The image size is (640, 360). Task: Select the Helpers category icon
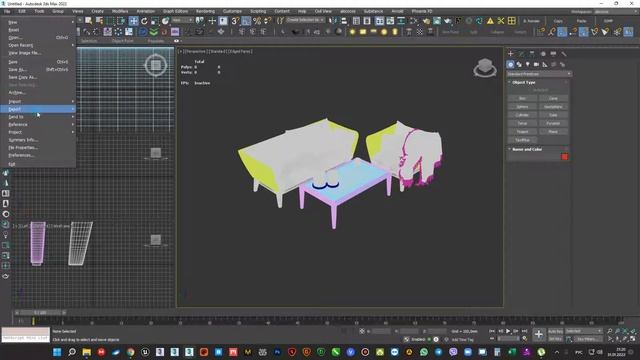tap(545, 64)
